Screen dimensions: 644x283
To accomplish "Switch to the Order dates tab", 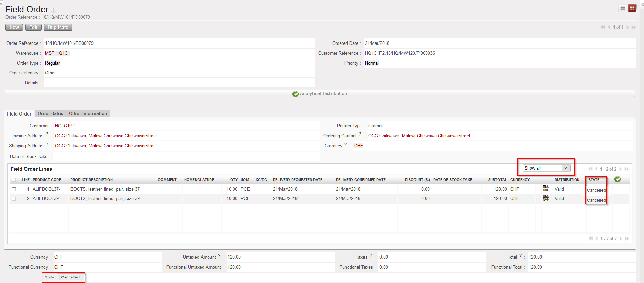I will tap(50, 114).
